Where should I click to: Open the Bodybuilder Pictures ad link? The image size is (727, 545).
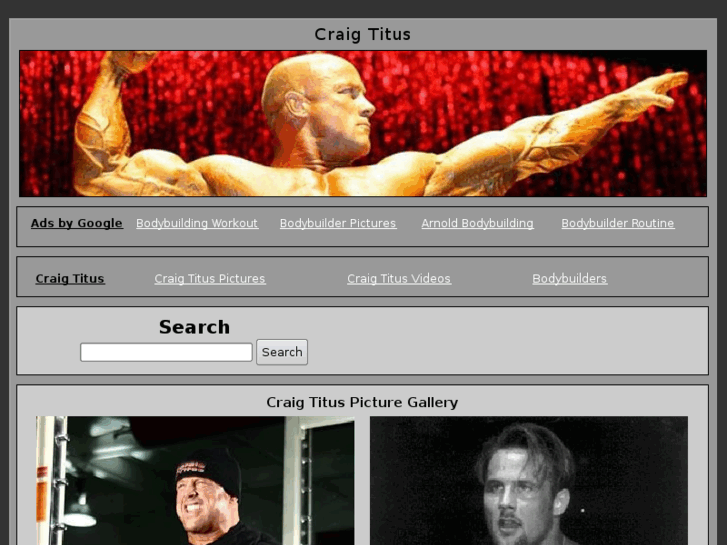(x=338, y=223)
